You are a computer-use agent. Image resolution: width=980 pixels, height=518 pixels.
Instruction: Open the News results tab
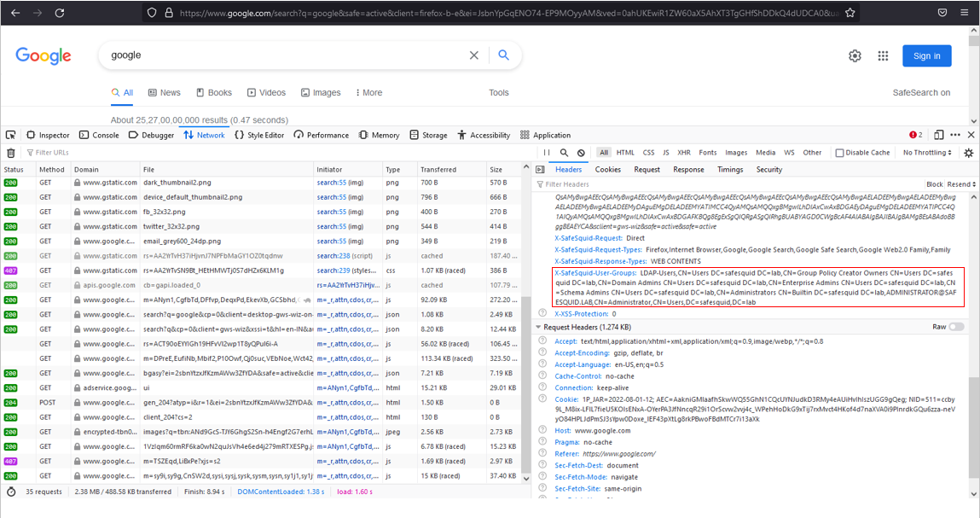pyautogui.click(x=165, y=92)
